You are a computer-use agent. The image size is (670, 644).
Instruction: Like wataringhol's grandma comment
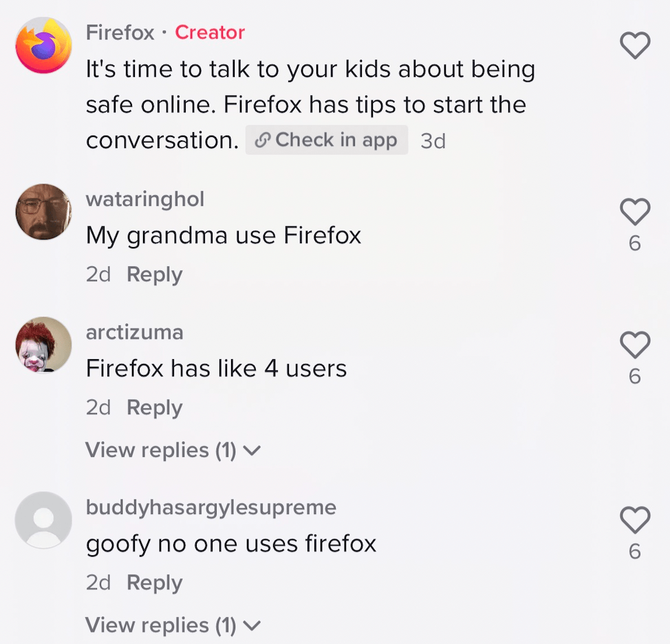(x=635, y=212)
